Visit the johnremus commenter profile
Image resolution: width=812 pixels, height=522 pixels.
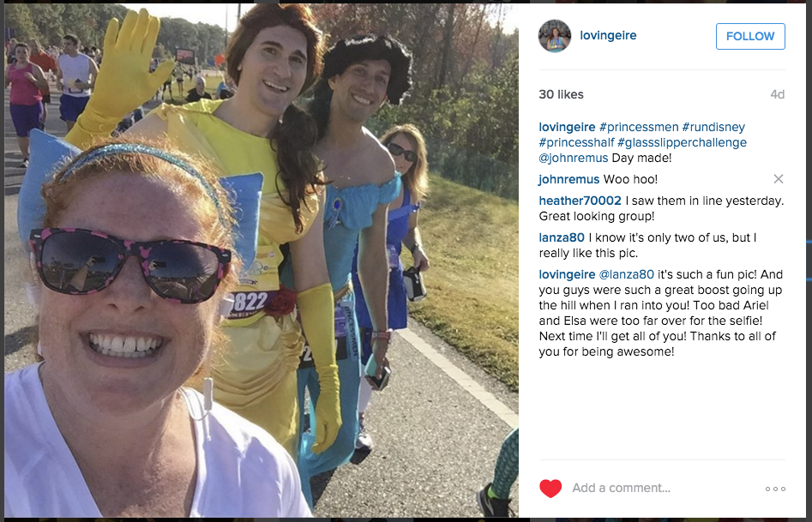pyautogui.click(x=569, y=179)
